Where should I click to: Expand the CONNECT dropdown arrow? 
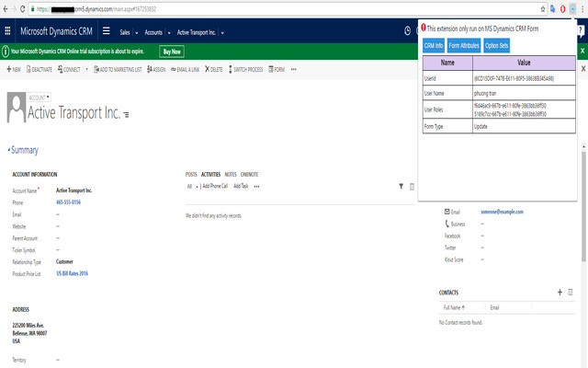tap(86, 70)
